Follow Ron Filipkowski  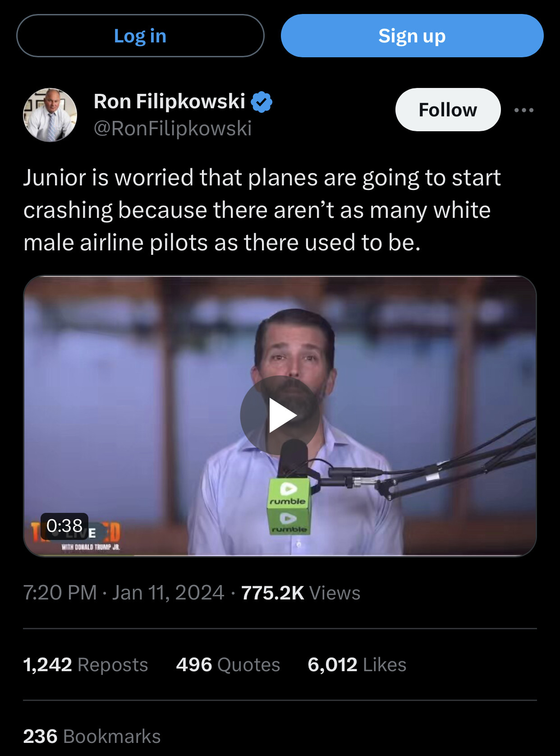pyautogui.click(x=447, y=110)
